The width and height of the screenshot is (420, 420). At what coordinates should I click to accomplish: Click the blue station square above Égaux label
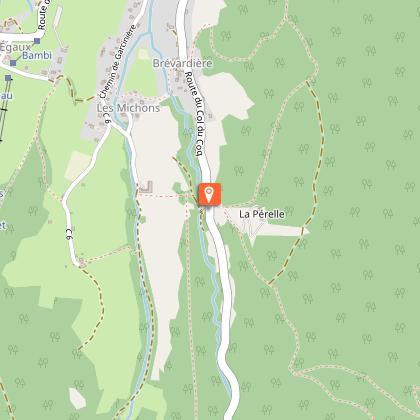[37, 41]
